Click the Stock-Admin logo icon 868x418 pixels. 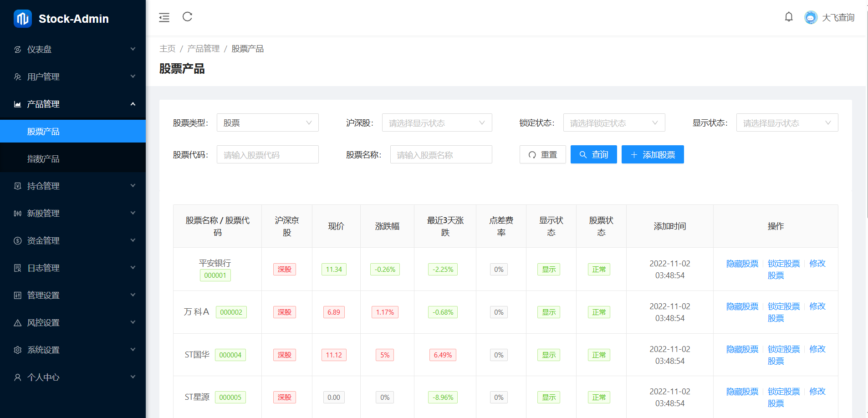(x=23, y=19)
